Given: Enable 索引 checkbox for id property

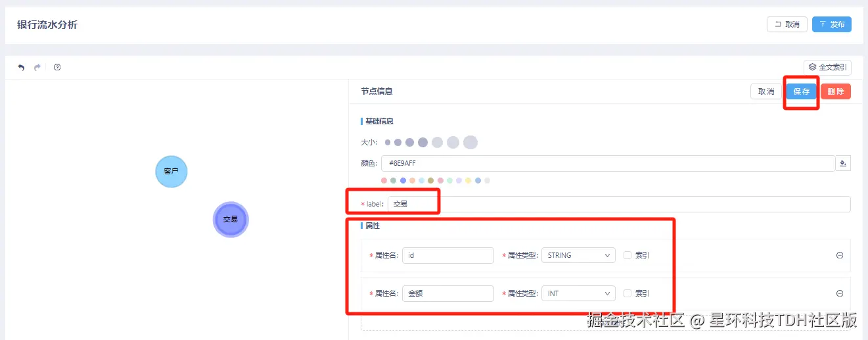Looking at the screenshot, I should click(x=628, y=255).
